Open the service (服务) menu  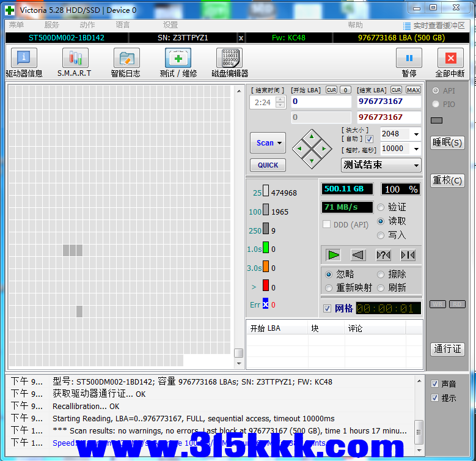click(x=51, y=25)
